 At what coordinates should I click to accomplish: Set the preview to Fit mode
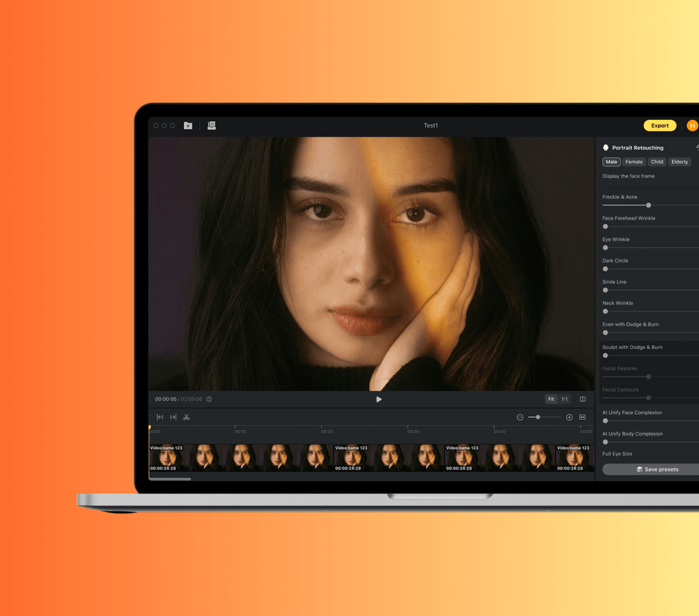click(551, 399)
